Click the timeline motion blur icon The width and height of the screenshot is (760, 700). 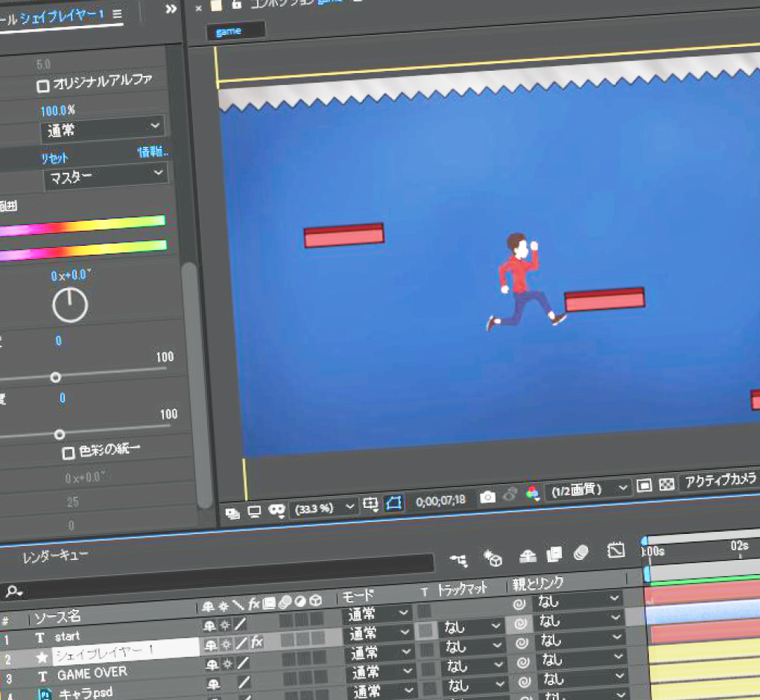[x=580, y=553]
